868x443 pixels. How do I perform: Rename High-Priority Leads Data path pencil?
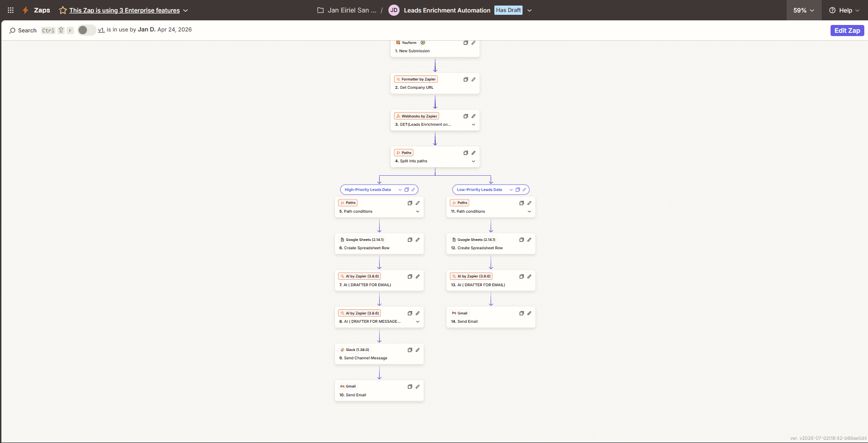click(413, 190)
